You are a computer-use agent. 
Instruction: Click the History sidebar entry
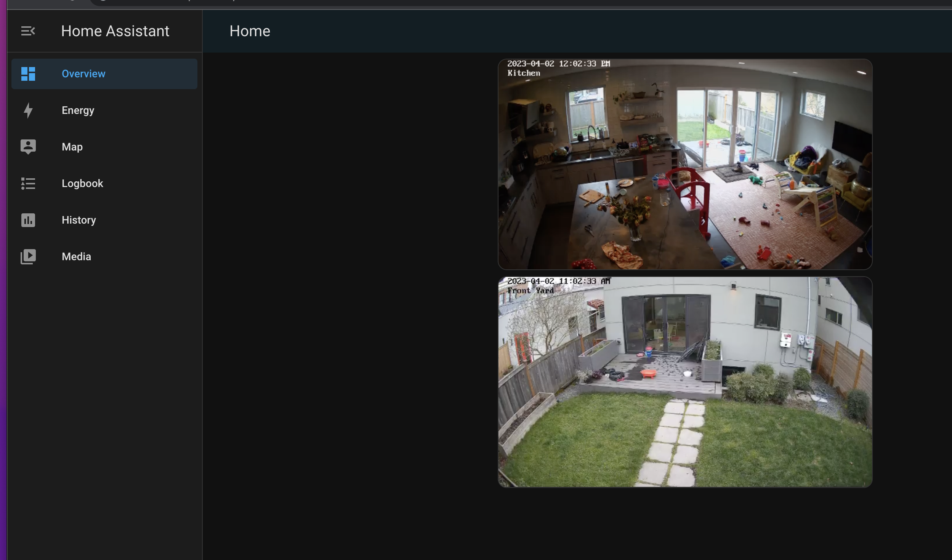(79, 220)
